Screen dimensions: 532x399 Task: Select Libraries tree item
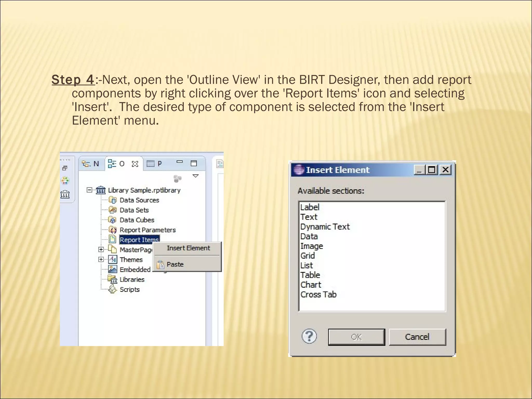pyautogui.click(x=132, y=280)
